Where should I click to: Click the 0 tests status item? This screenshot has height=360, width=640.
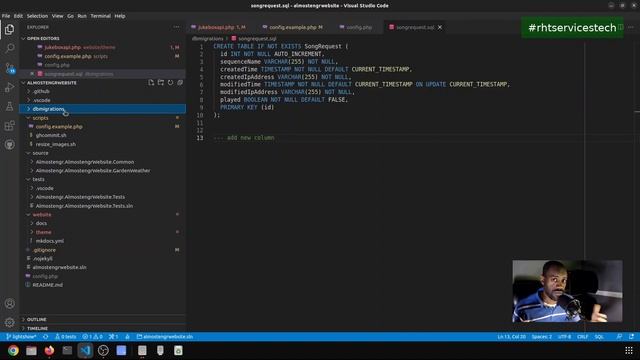(66, 337)
